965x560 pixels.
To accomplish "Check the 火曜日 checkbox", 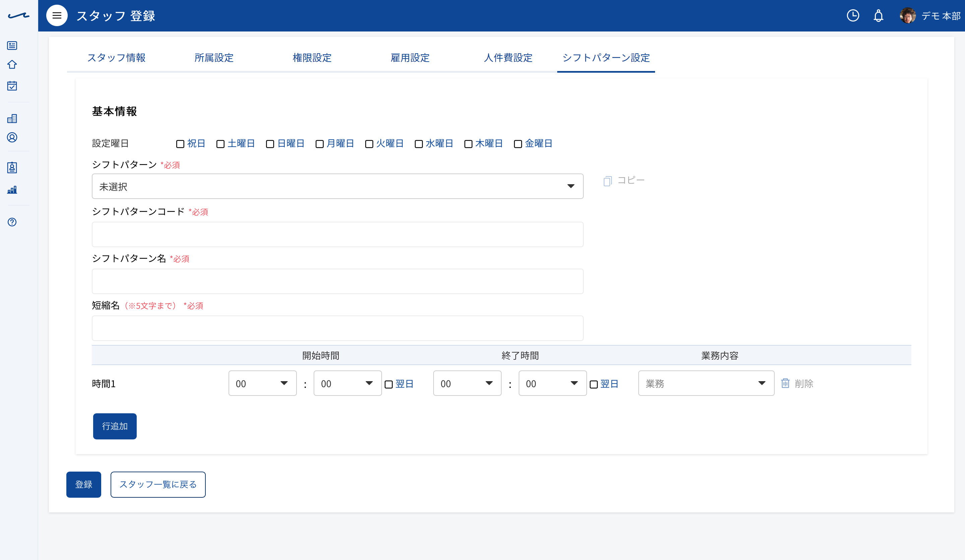I will tap(369, 144).
